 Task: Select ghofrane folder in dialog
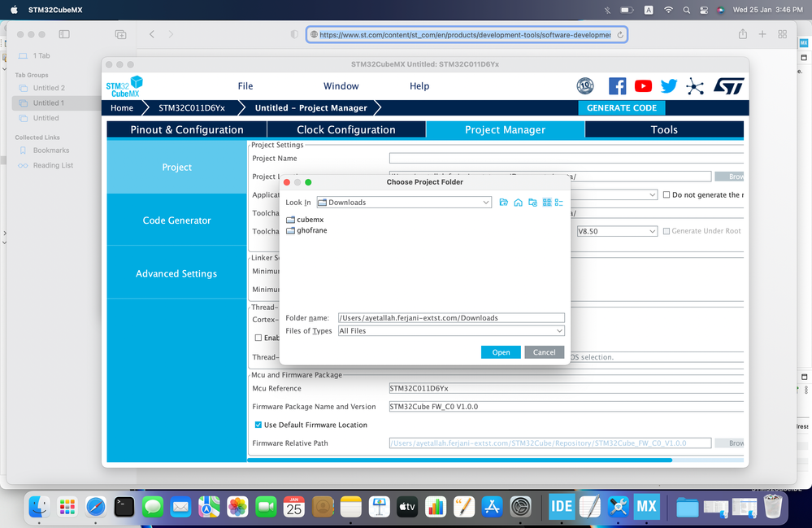point(306,230)
